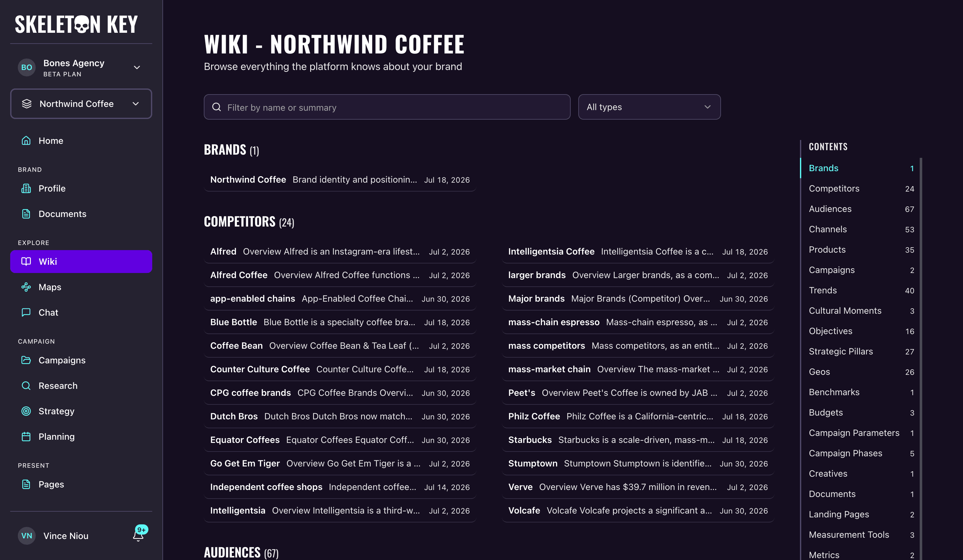Open the Volcafe entry
Image resolution: width=963 pixels, height=560 pixels.
(638, 510)
